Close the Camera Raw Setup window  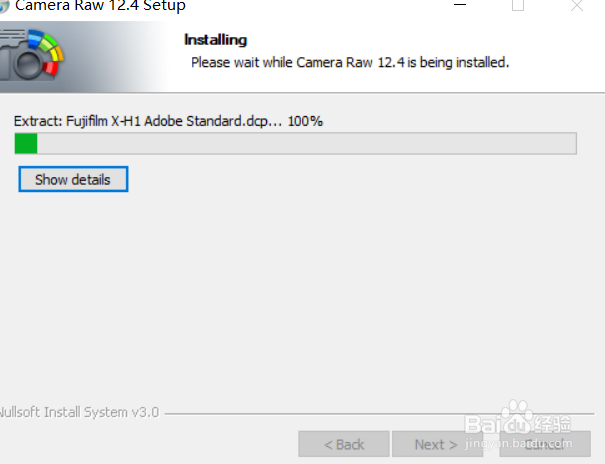577,5
